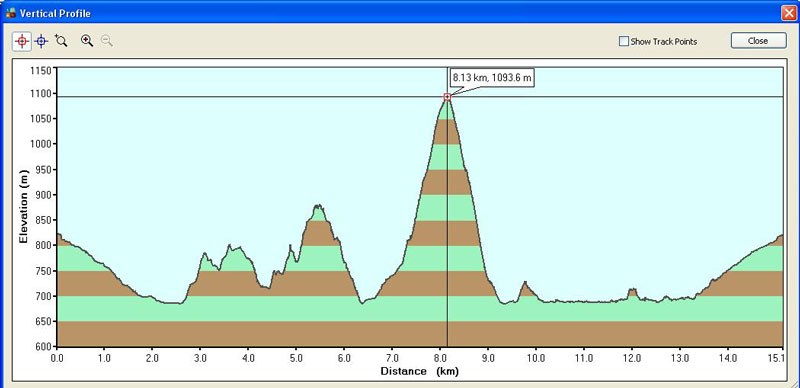
Task: Click the greyed zoom out magnifier icon
Action: click(107, 41)
